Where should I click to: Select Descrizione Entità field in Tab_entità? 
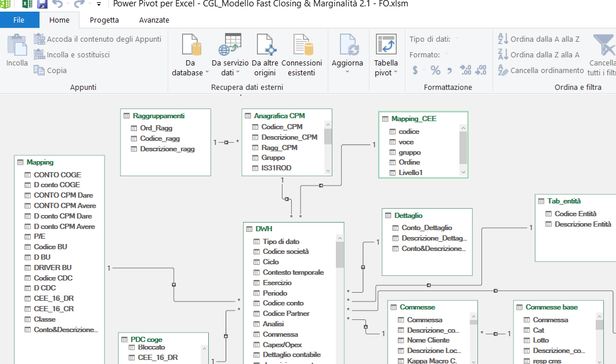[x=582, y=224]
